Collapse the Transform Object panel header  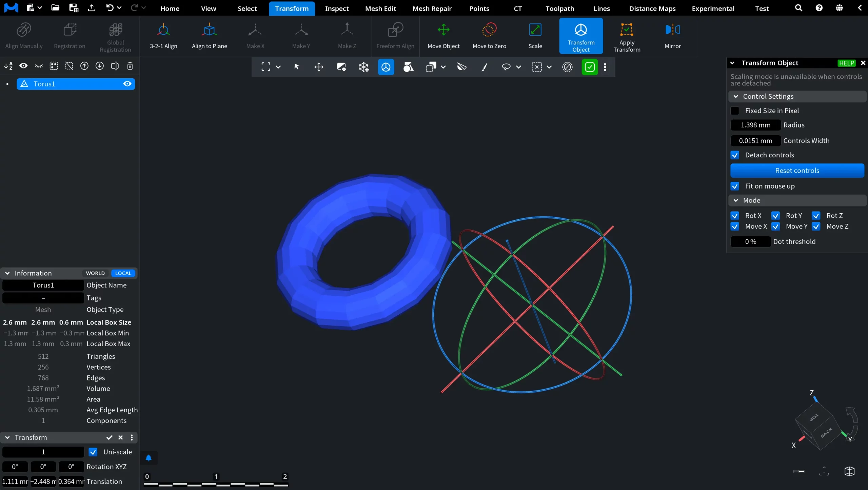click(x=732, y=63)
